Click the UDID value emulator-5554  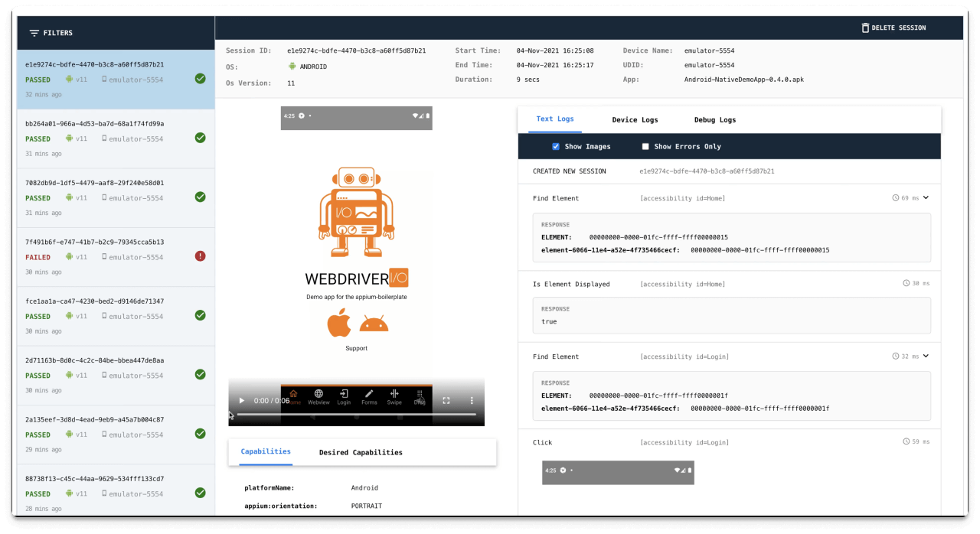[709, 65]
